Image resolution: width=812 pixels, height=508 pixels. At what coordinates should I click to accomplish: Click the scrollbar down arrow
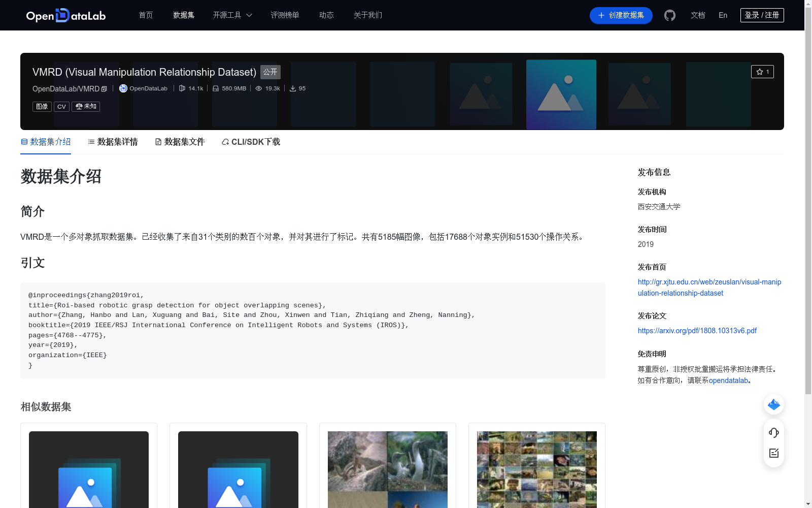click(x=808, y=504)
